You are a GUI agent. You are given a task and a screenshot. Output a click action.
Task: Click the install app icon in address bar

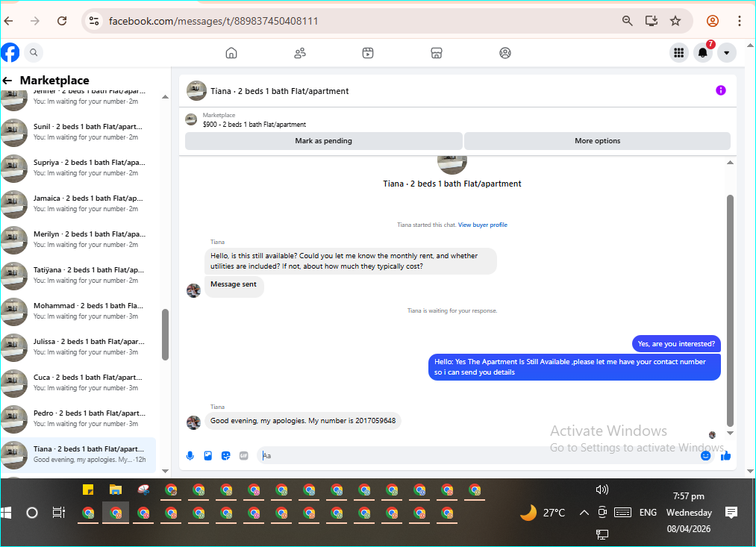[x=652, y=21]
